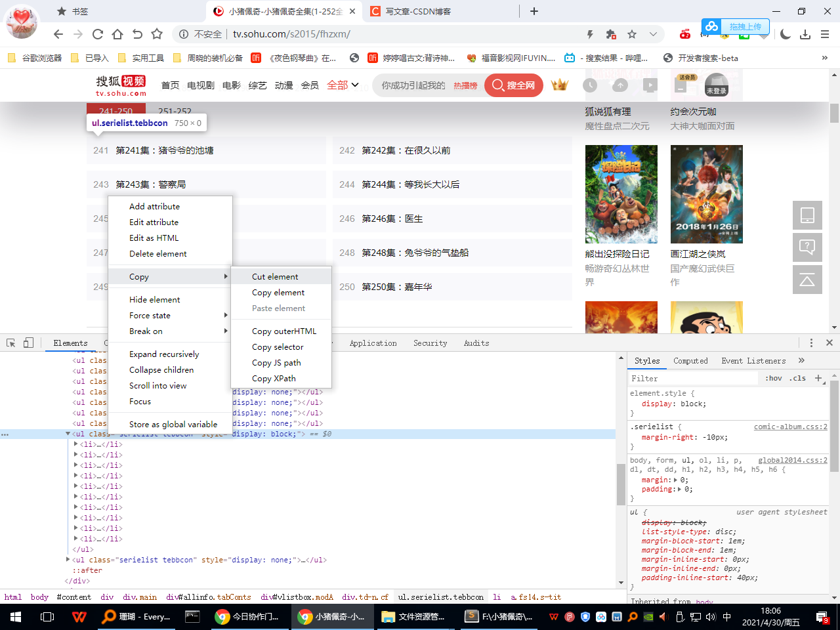This screenshot has height=630, width=840.
Task: Open the night mode moon icon
Action: (x=786, y=34)
